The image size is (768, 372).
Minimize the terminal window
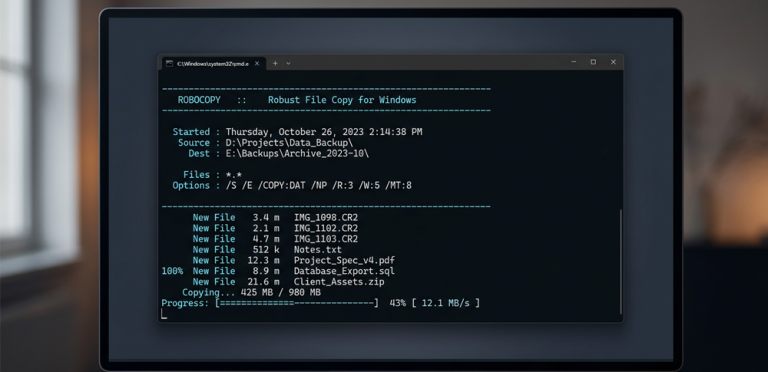[574, 62]
